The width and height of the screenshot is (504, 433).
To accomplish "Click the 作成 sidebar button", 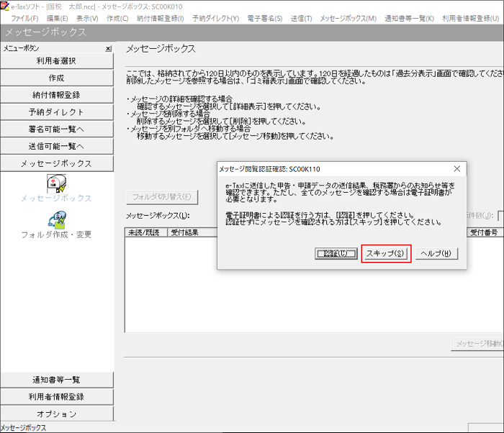I will [x=57, y=78].
